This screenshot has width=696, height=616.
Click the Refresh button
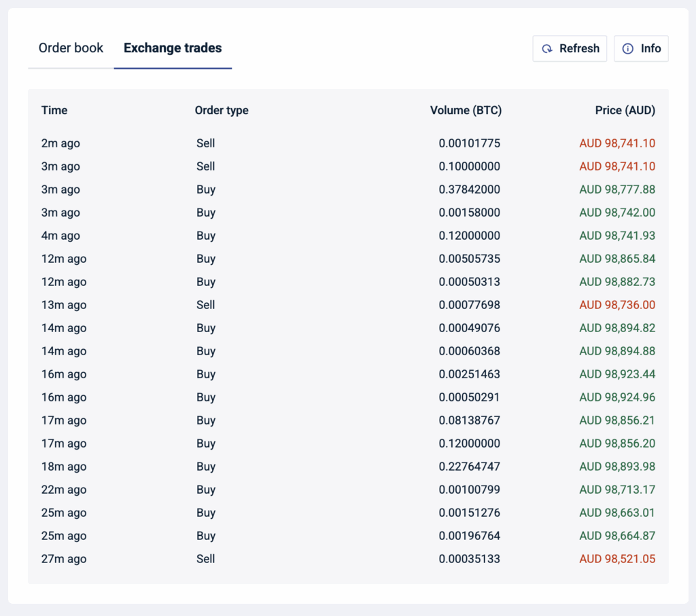point(570,48)
